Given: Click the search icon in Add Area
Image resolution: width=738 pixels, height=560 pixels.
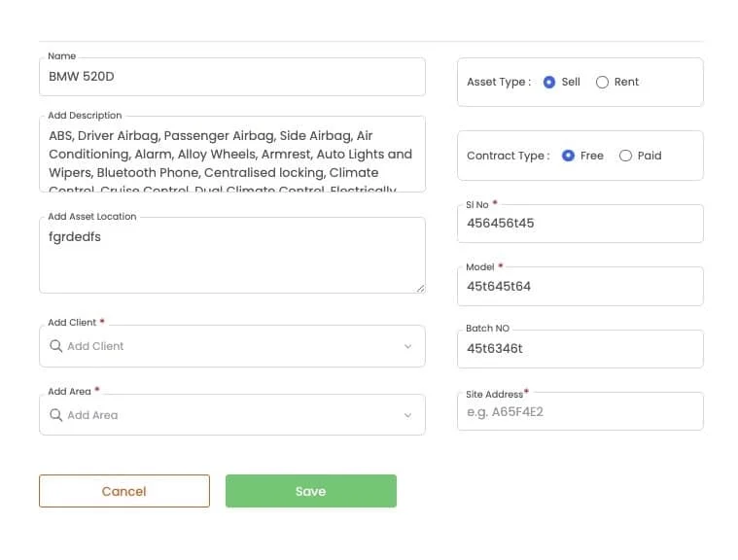Looking at the screenshot, I should (56, 415).
